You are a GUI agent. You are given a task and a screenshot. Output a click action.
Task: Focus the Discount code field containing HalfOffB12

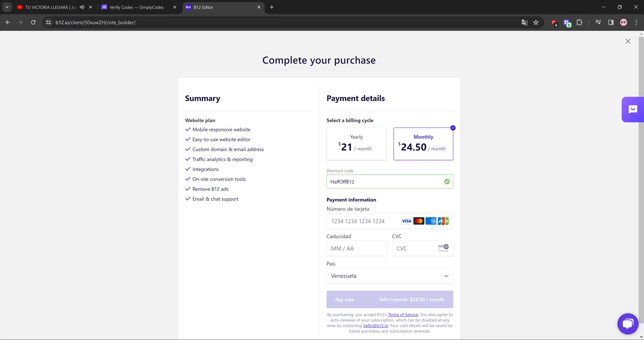coord(390,181)
